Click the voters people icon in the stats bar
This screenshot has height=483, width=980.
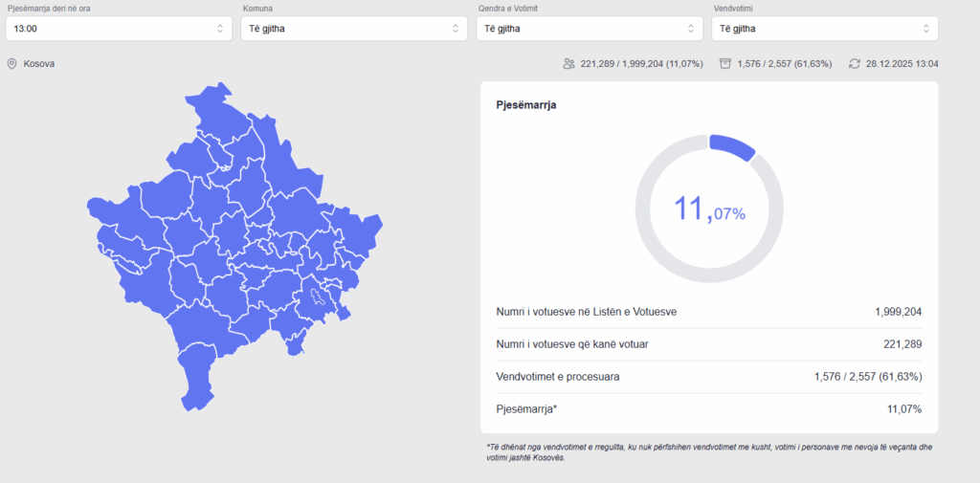click(x=568, y=64)
